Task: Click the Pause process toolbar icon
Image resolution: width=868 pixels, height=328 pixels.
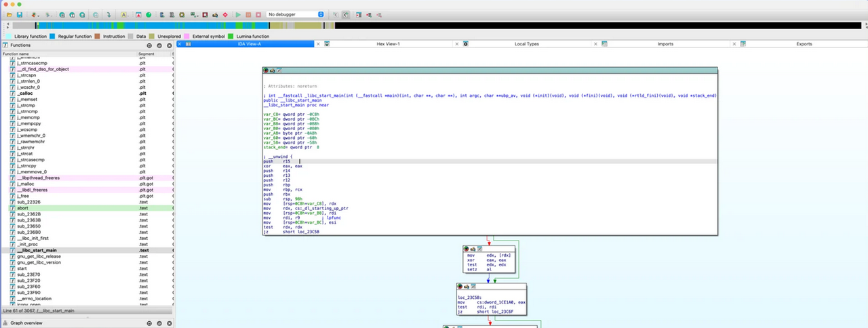Action: pyautogui.click(x=248, y=14)
